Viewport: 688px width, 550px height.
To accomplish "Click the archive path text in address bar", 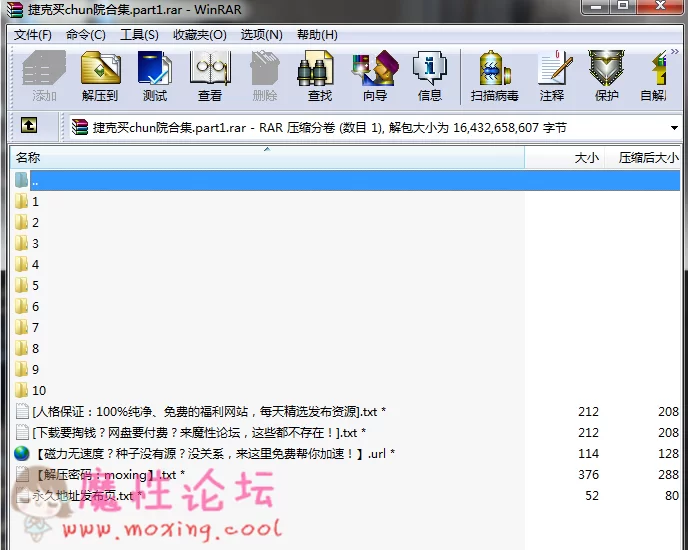I will click(x=330, y=128).
